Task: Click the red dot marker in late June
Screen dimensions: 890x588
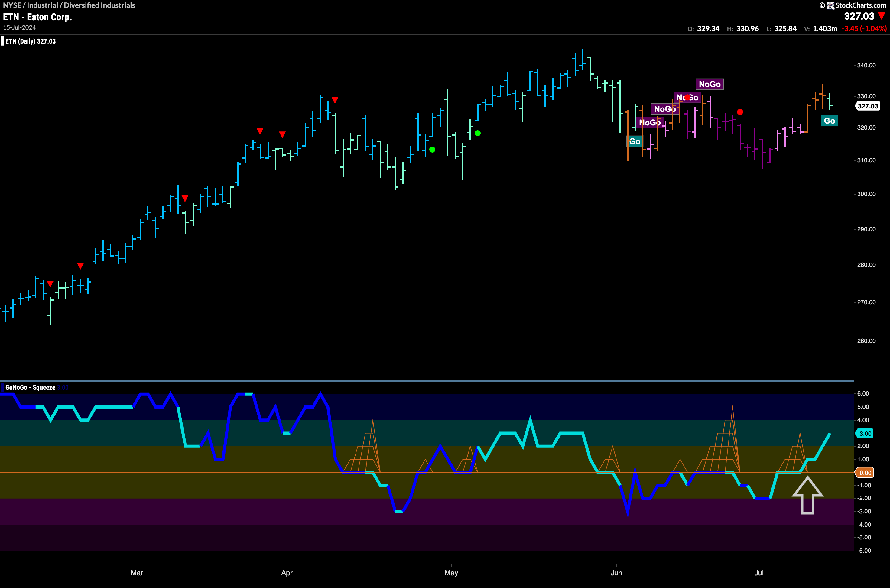Action: coord(740,112)
